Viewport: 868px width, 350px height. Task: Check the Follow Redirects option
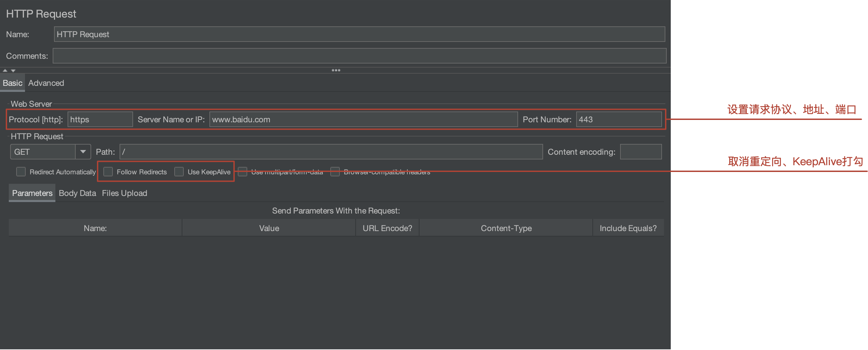click(108, 172)
